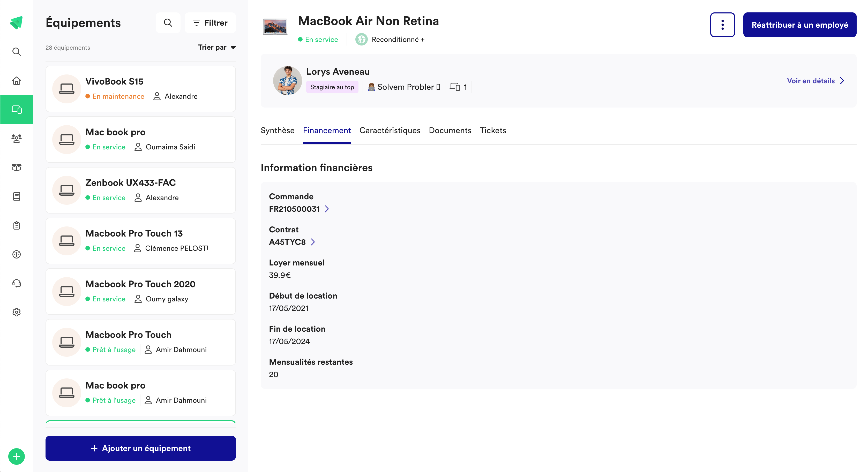Open the Trier par sort dropdown
The image size is (868, 472).
(217, 48)
